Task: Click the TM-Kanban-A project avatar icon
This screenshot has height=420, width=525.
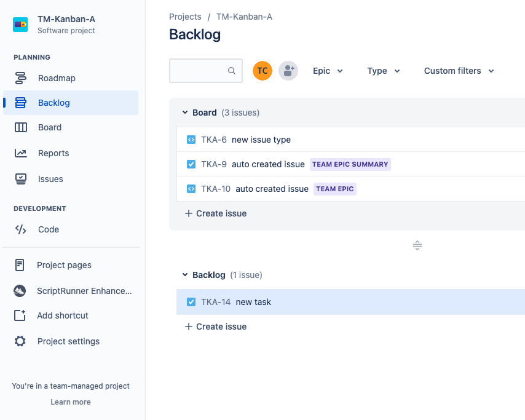Action: (20, 25)
